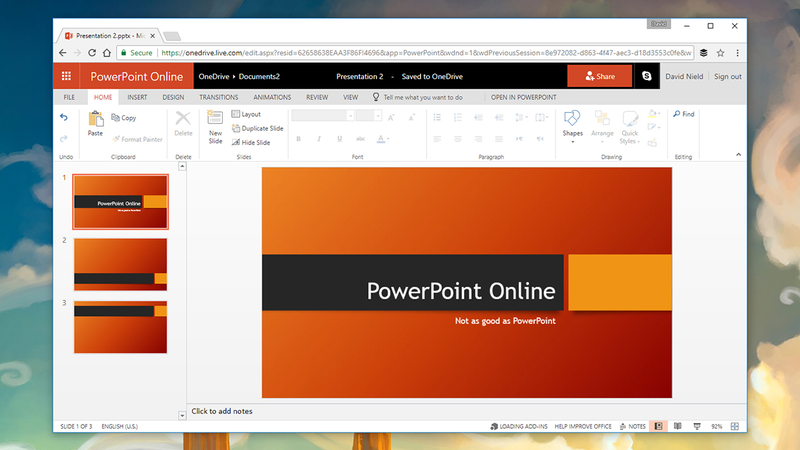Decrease the font size
Viewport: 800px width, 450px height.
tap(411, 118)
